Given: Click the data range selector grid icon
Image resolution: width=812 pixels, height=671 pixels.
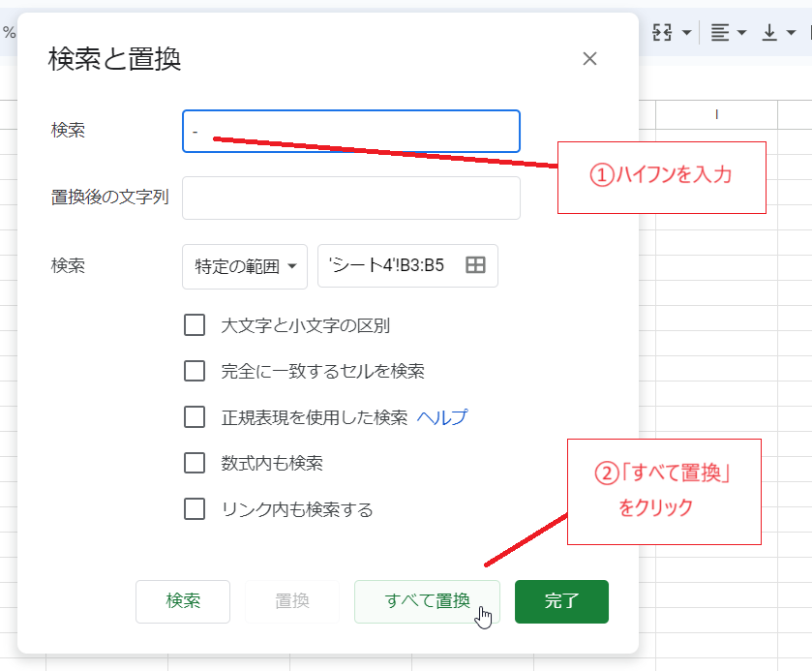Looking at the screenshot, I should (475, 264).
